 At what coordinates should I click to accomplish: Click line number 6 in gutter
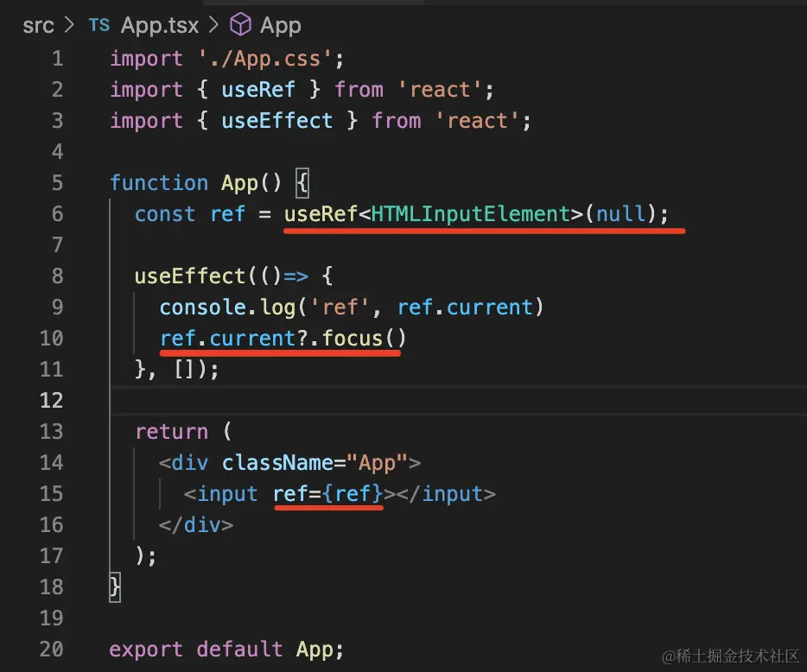(58, 213)
